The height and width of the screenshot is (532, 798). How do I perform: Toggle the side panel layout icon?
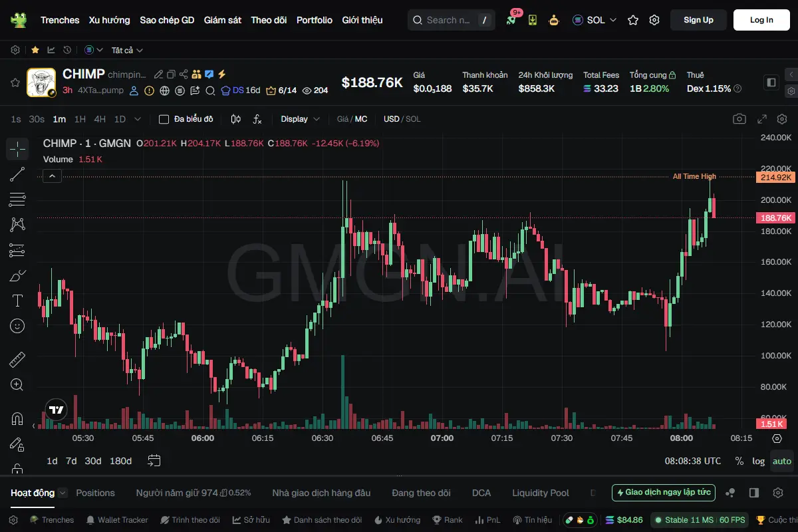(x=771, y=82)
